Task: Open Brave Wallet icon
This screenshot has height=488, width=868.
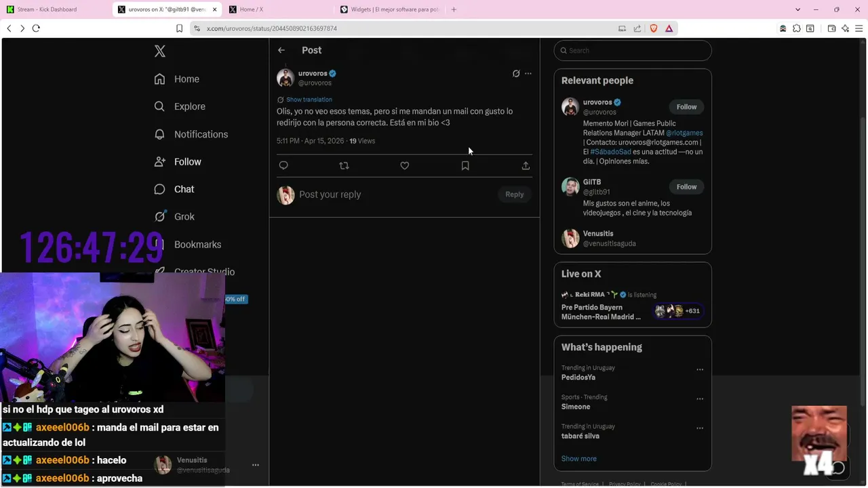Action: click(832, 28)
